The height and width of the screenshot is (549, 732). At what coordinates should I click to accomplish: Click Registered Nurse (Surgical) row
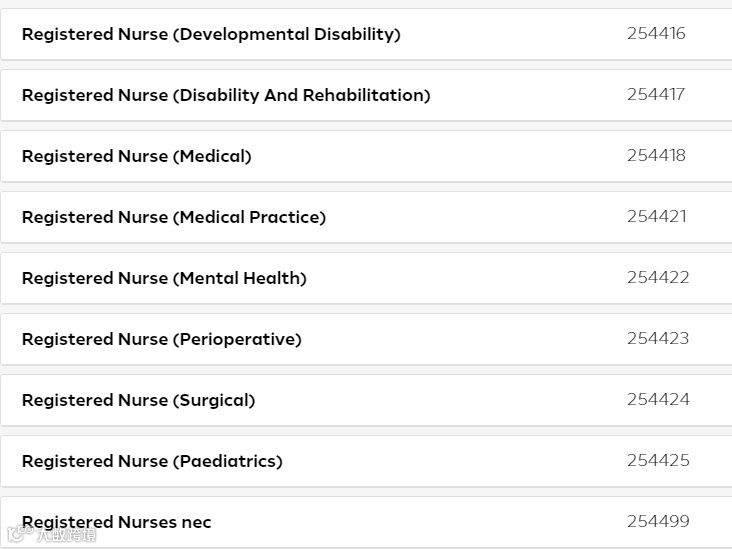pos(139,401)
